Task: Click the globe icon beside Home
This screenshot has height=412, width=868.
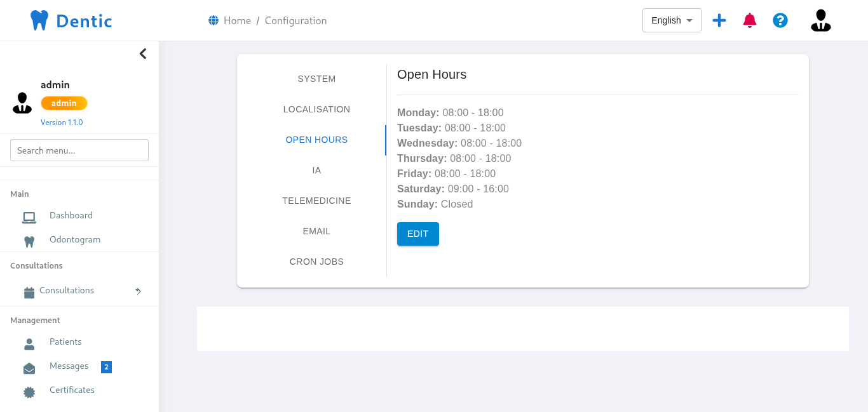Action: (214, 20)
